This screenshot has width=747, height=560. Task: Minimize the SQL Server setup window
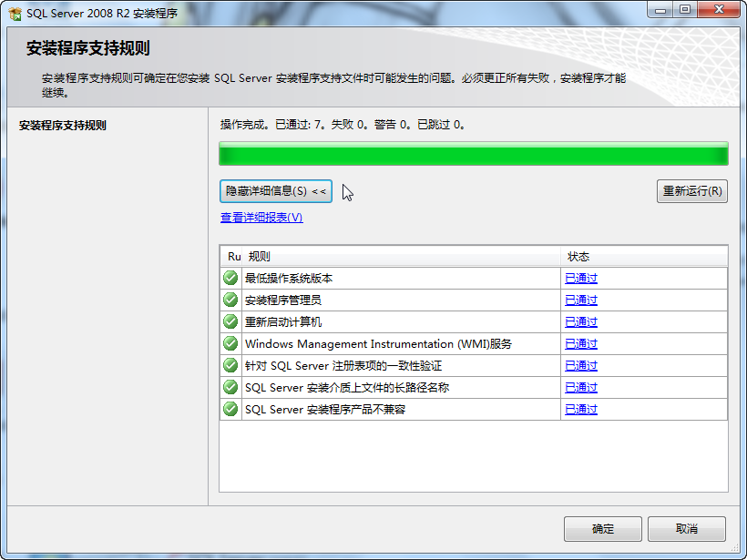(x=660, y=10)
